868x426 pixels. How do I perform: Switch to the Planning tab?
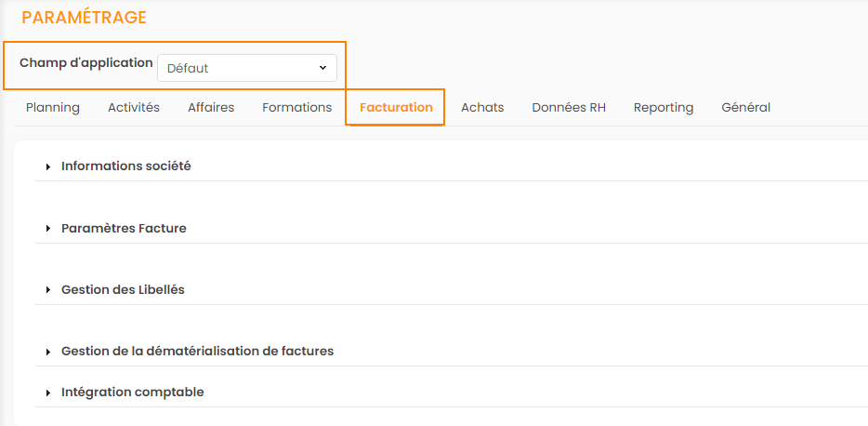click(x=53, y=107)
